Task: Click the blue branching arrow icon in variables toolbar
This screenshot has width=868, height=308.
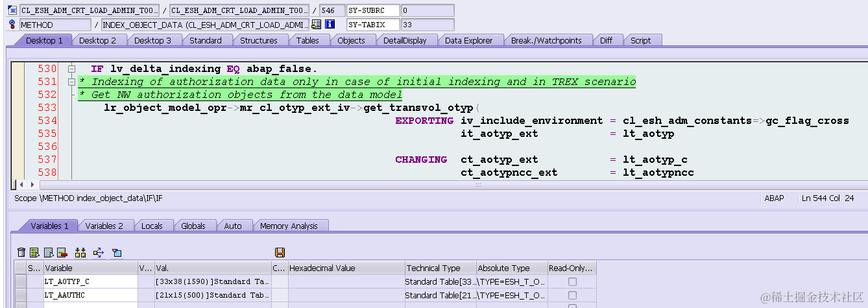Action: coord(99,252)
